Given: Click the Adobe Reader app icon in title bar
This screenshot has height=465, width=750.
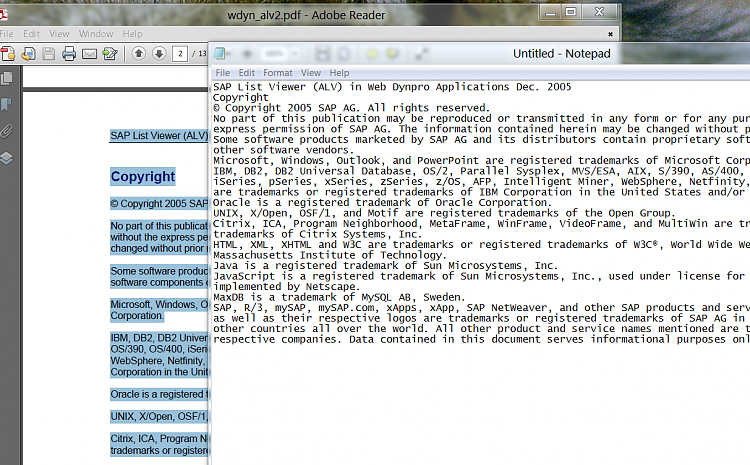Looking at the screenshot, I should pyautogui.click(x=3, y=15).
